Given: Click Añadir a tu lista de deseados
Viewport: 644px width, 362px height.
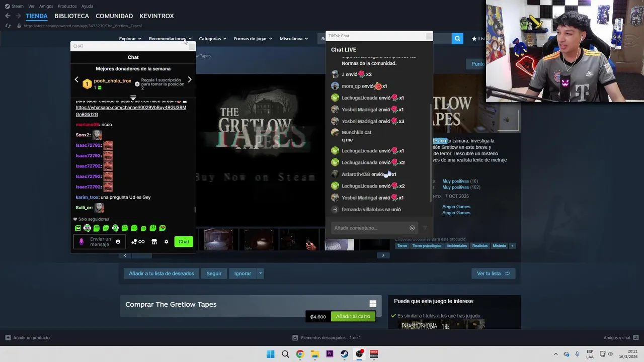Looking at the screenshot, I should point(161,274).
